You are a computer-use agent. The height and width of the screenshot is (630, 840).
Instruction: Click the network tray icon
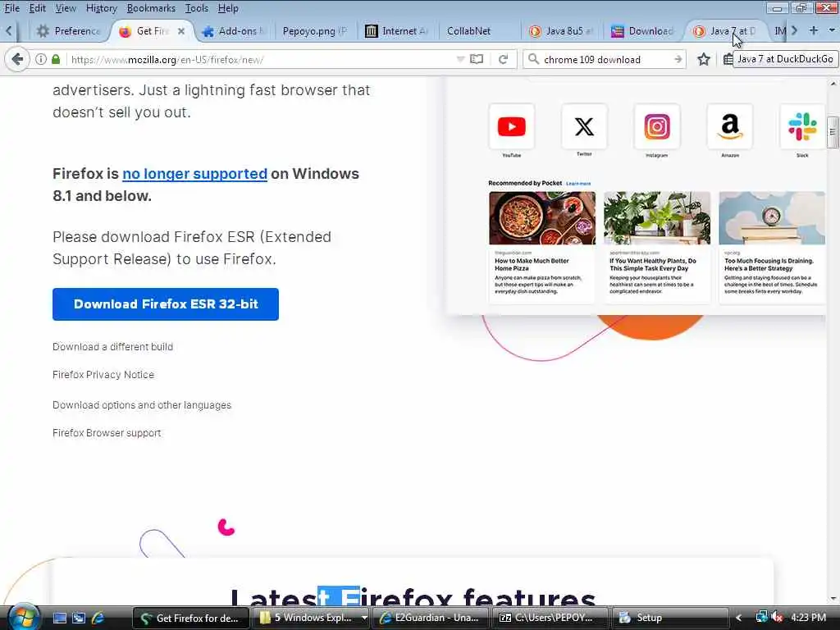[x=761, y=618]
